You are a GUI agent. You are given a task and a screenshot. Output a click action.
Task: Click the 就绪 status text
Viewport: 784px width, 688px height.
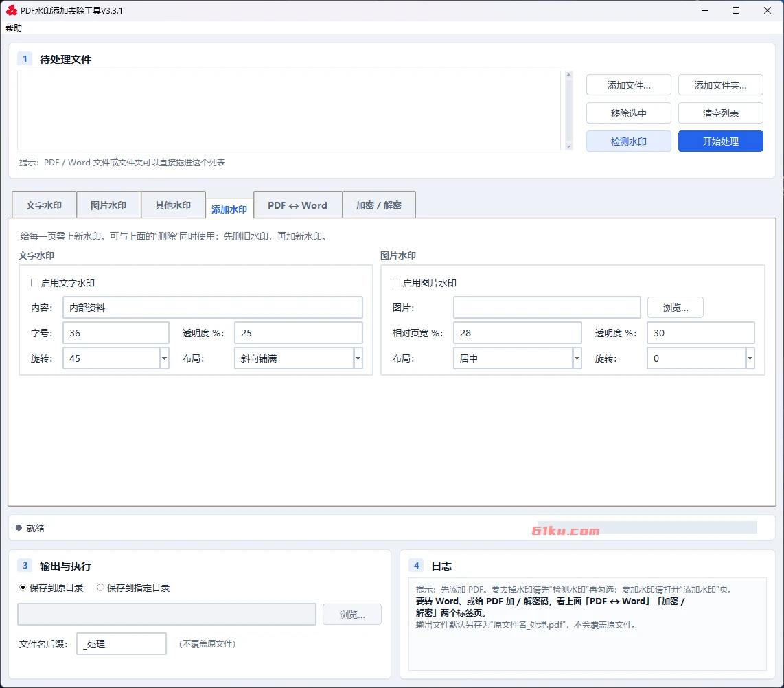(x=36, y=528)
